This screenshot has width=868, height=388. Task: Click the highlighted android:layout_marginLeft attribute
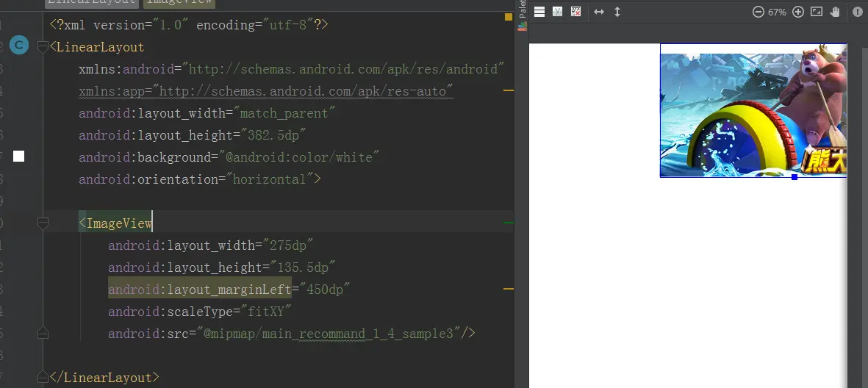tap(200, 290)
